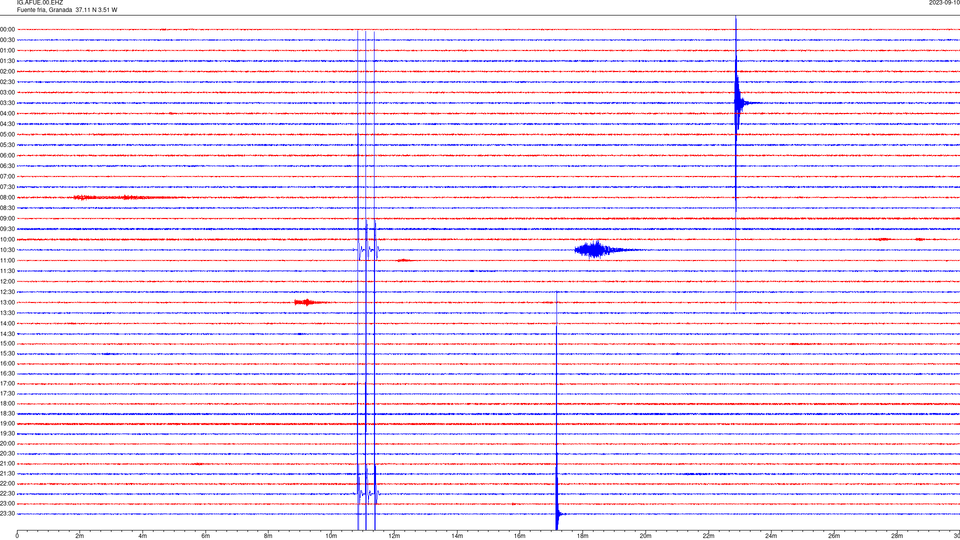Viewport: 960px width, 540px height.
Task: Select the 15:00 trace time label
Action: point(7,343)
